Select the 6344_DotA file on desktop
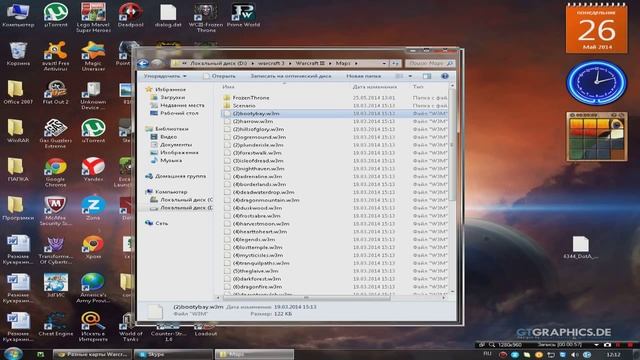Viewport: 640px width, 360px height. coord(580,247)
